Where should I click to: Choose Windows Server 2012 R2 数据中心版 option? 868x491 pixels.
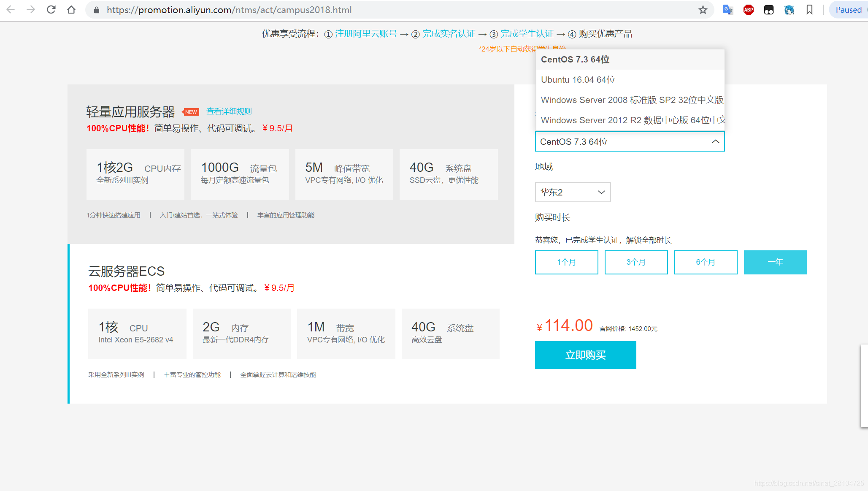[x=630, y=120]
